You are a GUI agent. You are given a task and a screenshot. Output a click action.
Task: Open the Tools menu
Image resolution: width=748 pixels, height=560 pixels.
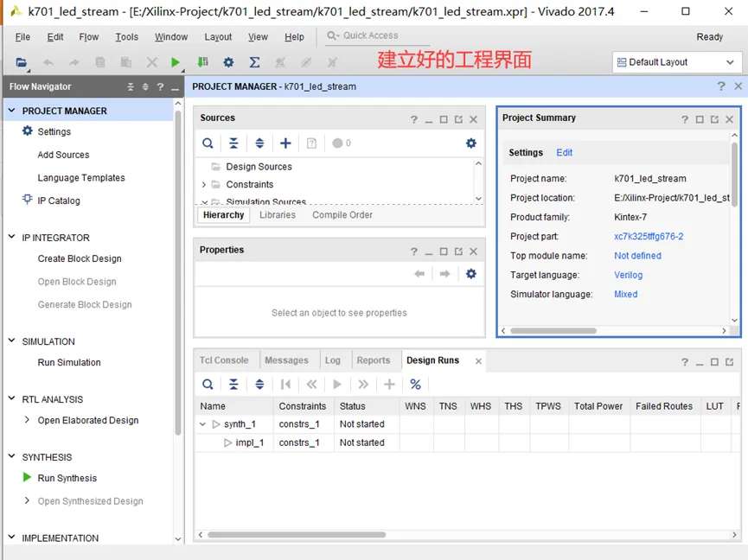point(126,36)
